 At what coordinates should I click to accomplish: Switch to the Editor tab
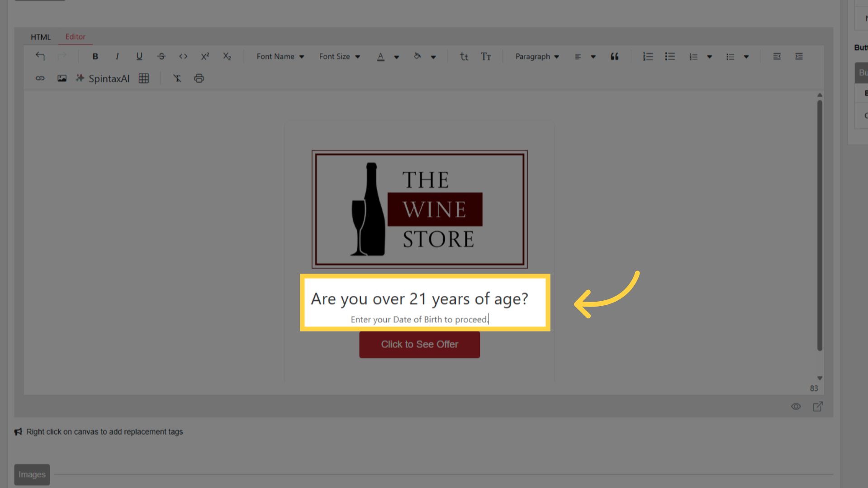tap(76, 37)
